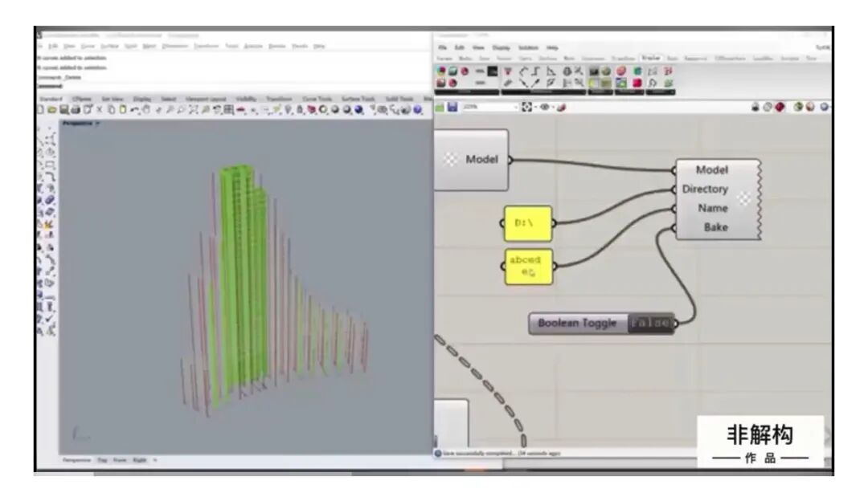
Task: Open the Grasshopper Help menu
Action: 552,47
